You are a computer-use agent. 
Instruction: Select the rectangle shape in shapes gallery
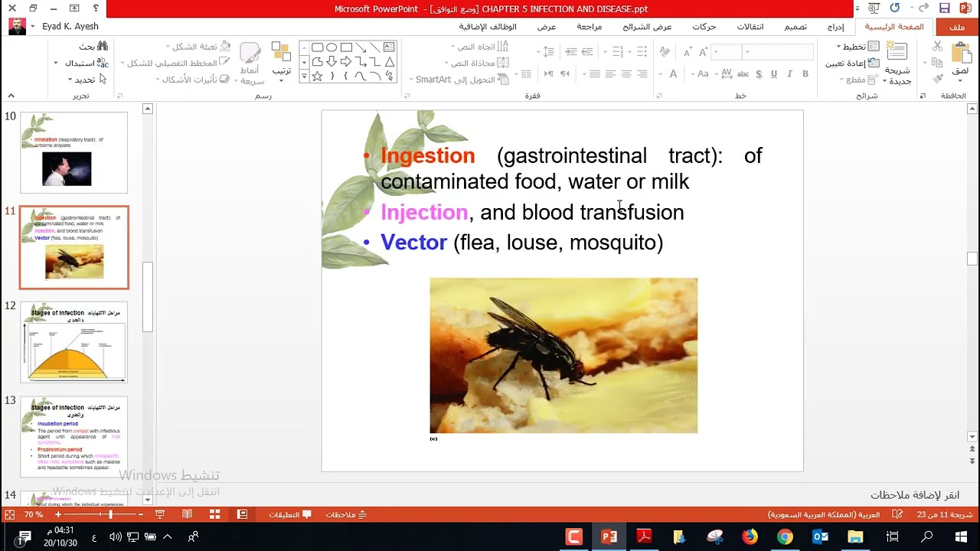coord(346,47)
